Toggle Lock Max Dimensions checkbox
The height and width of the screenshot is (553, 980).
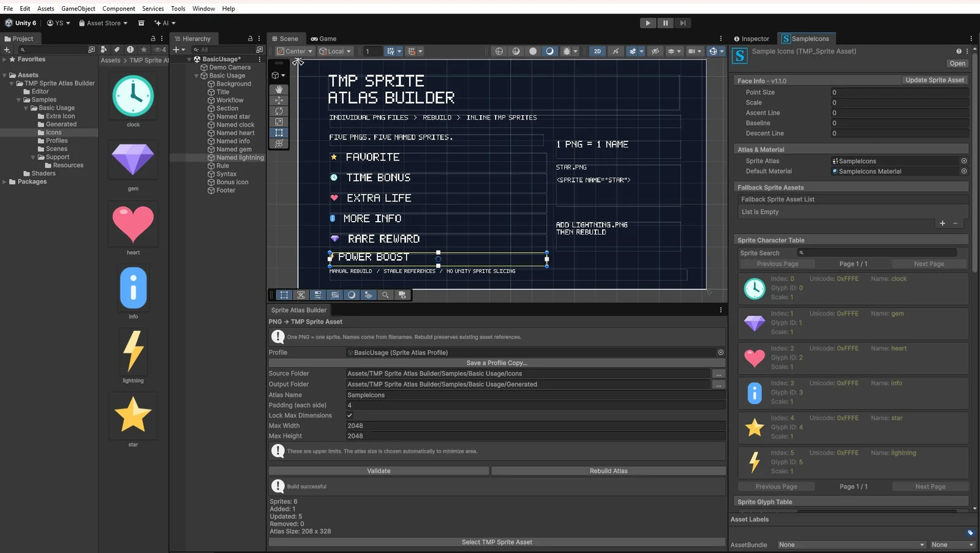pyautogui.click(x=350, y=415)
